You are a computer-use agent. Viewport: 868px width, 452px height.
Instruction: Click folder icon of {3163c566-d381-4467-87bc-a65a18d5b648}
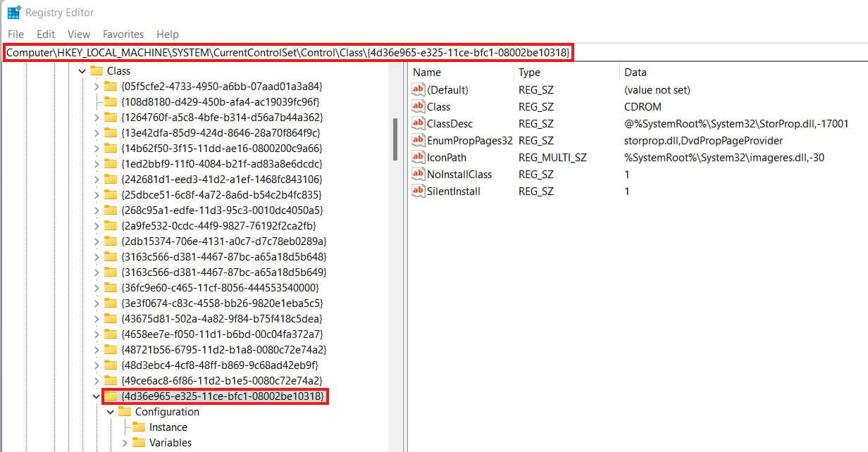click(x=111, y=257)
